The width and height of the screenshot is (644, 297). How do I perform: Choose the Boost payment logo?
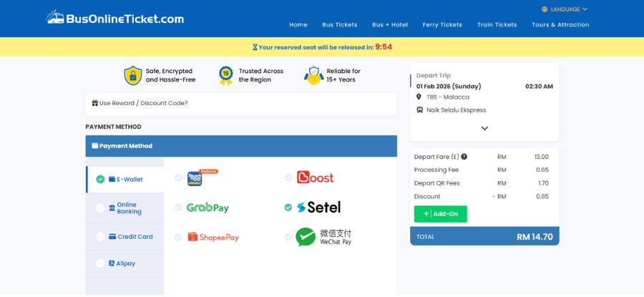[315, 177]
